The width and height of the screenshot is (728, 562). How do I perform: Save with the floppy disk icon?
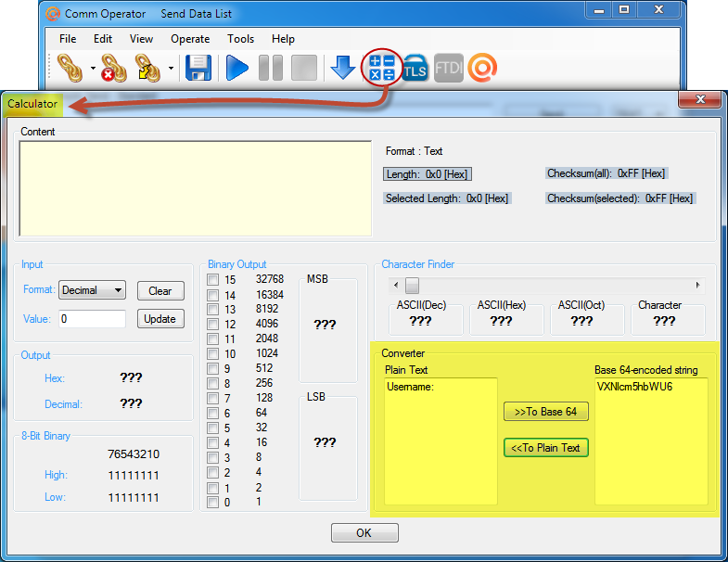pyautogui.click(x=198, y=68)
